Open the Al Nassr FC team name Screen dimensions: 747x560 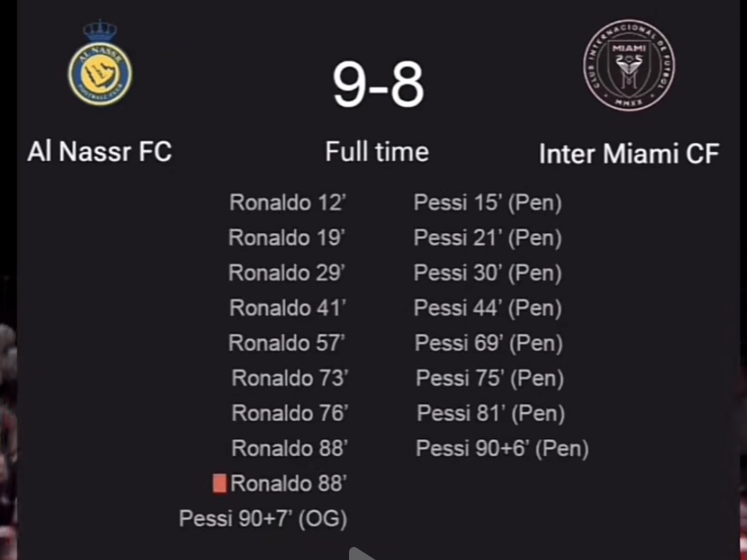(100, 152)
